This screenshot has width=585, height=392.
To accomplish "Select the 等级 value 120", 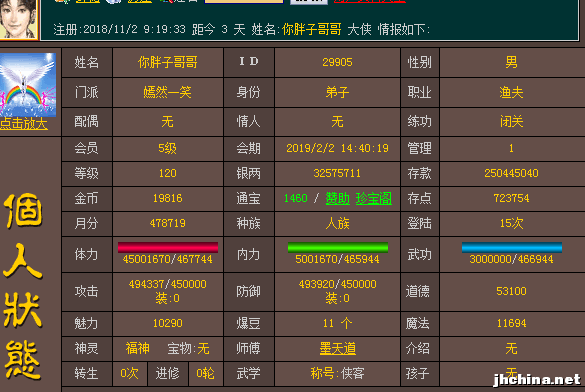I will (168, 173).
